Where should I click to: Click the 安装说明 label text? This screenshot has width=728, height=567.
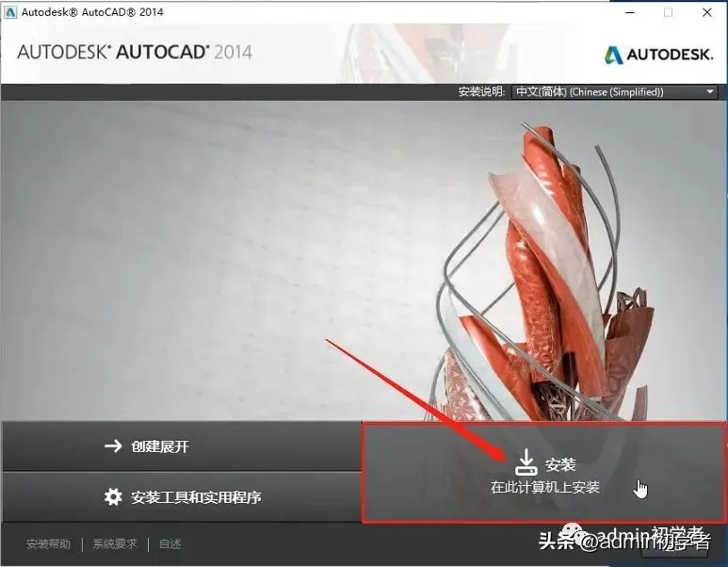pos(481,91)
